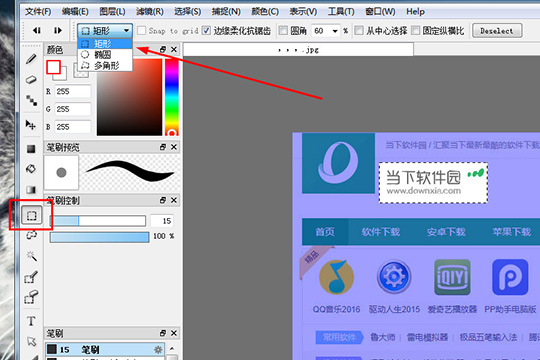Select the Move tool
This screenshot has height=360, width=540.
31,125
